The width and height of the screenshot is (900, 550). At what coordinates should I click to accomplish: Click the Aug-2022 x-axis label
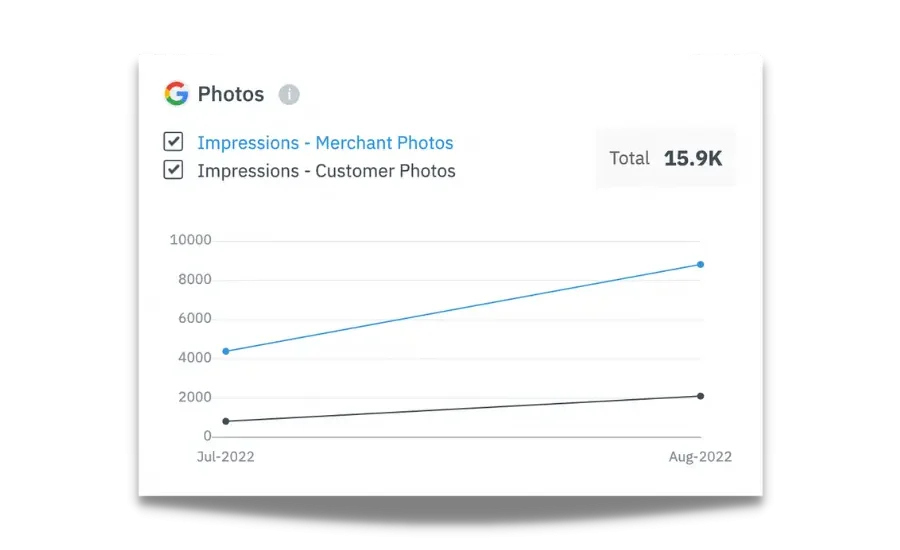700,457
